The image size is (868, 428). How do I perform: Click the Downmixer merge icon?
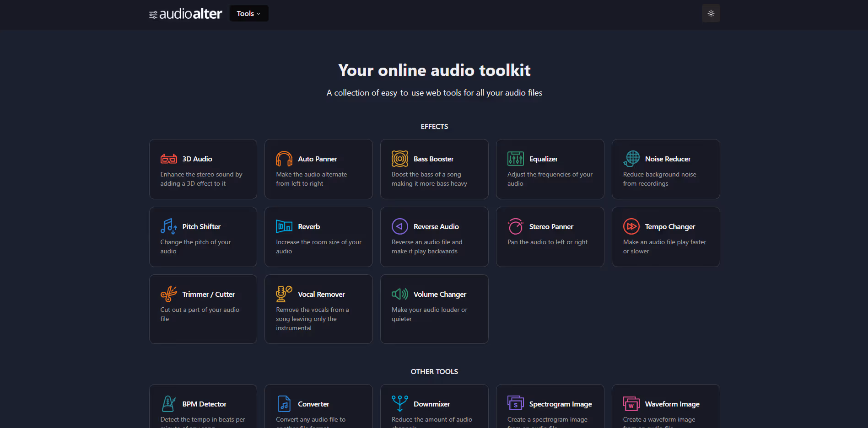tap(400, 404)
